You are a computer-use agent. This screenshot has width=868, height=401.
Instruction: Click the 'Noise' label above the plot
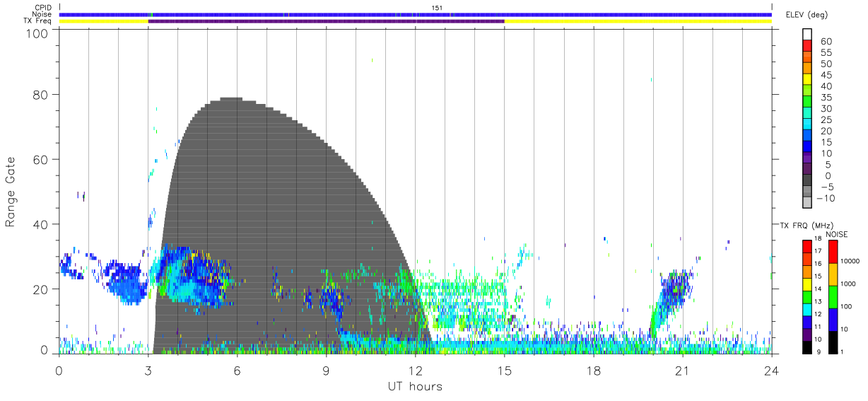click(x=42, y=15)
